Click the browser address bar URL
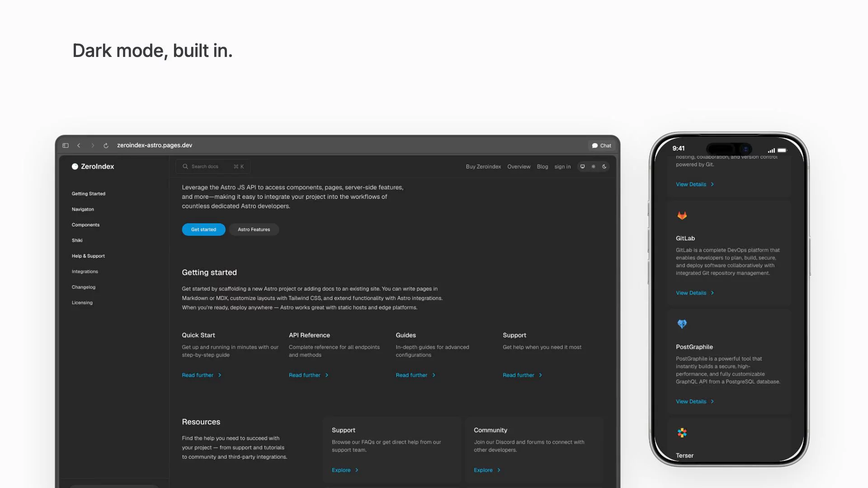 click(155, 145)
